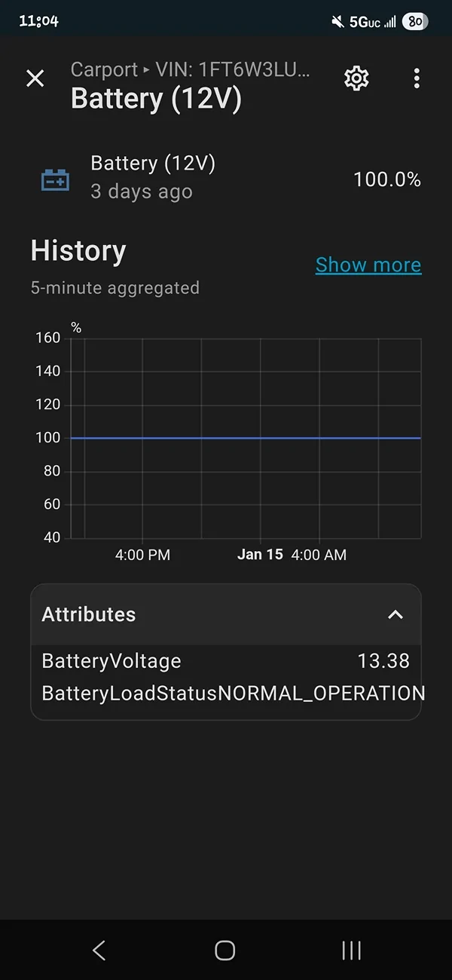Image resolution: width=452 pixels, height=980 pixels.
Task: Tap the Jan 15 marker on timeline
Action: [x=260, y=554]
